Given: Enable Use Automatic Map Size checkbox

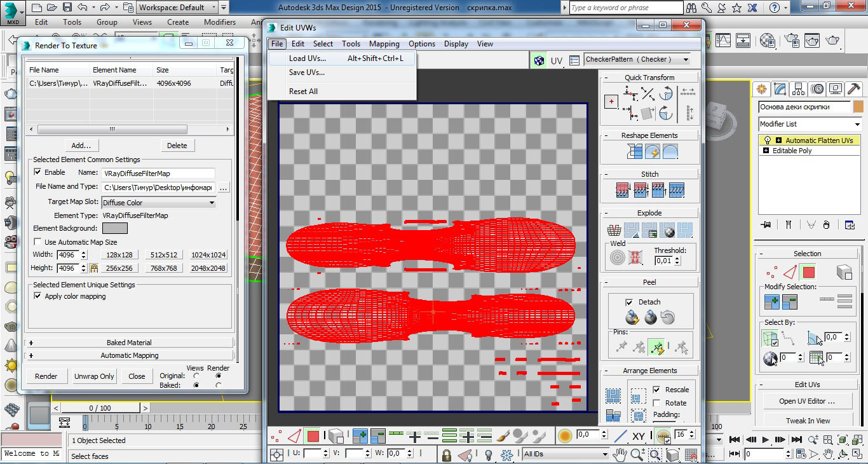Looking at the screenshot, I should (x=37, y=242).
